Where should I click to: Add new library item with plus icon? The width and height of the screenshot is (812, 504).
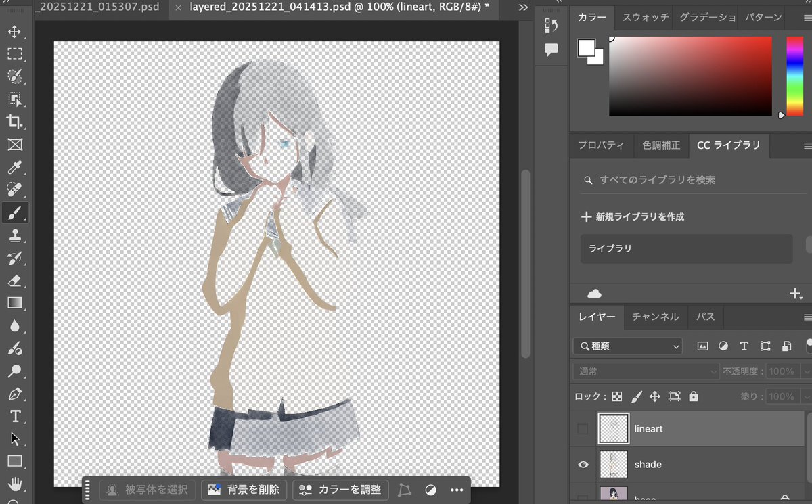(x=796, y=294)
